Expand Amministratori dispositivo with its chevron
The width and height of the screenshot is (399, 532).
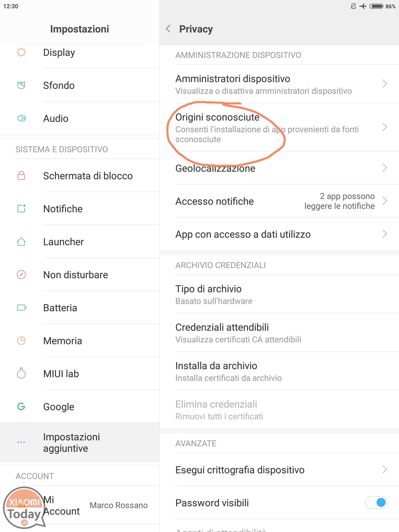pos(385,84)
